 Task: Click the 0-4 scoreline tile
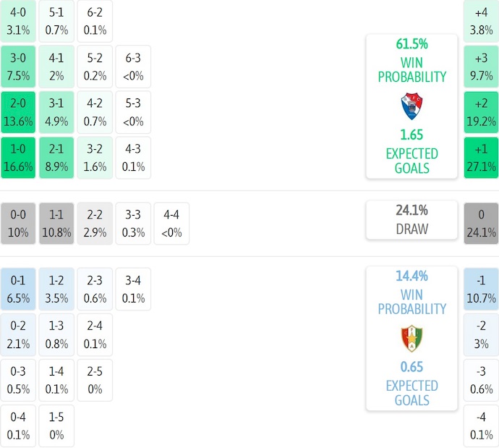click(x=19, y=426)
